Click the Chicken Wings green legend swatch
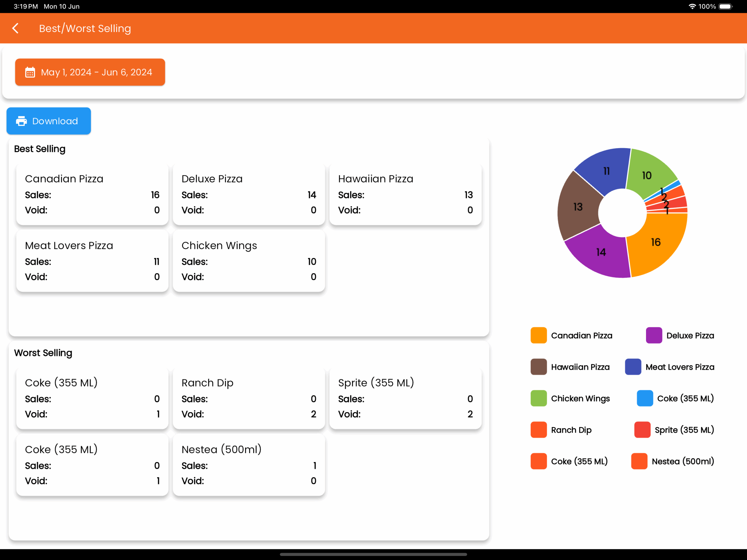747x560 pixels. pyautogui.click(x=539, y=398)
